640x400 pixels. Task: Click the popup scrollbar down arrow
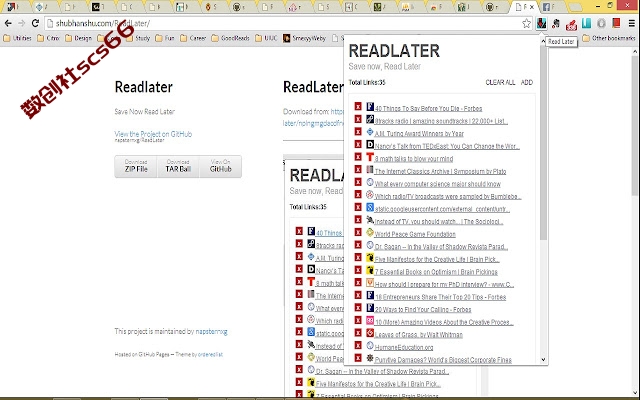click(543, 360)
